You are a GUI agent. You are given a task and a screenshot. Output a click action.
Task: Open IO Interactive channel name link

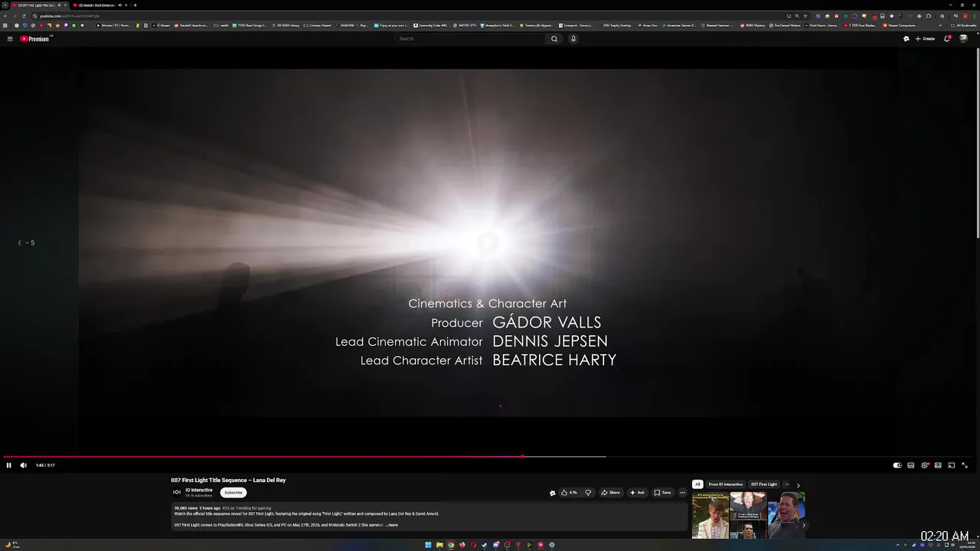click(x=199, y=490)
